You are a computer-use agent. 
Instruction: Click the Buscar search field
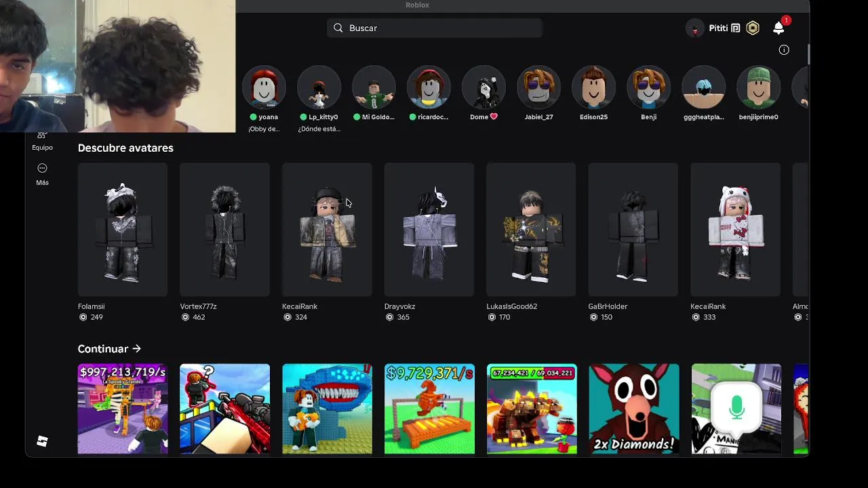point(435,28)
